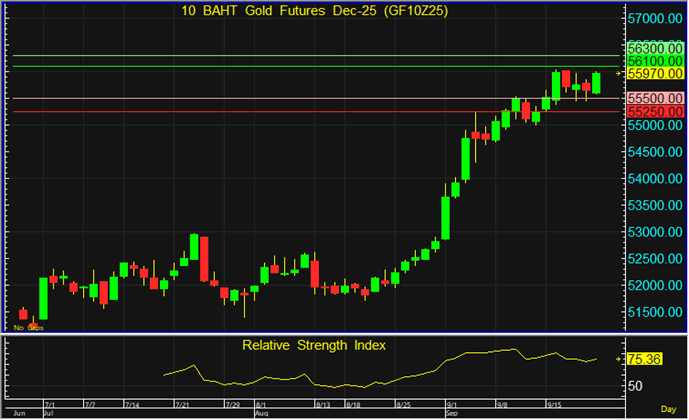
Task: Click the 56300.00 resistance price tag
Action: pyautogui.click(x=653, y=47)
